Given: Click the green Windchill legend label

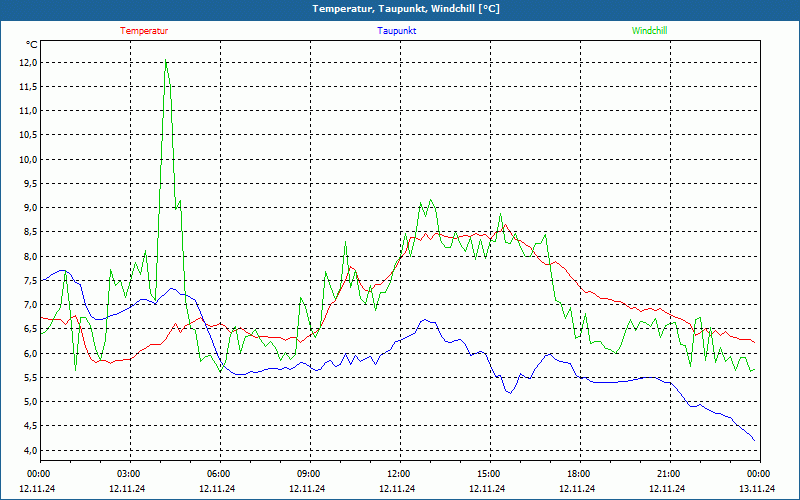Looking at the screenshot, I should click(649, 31).
